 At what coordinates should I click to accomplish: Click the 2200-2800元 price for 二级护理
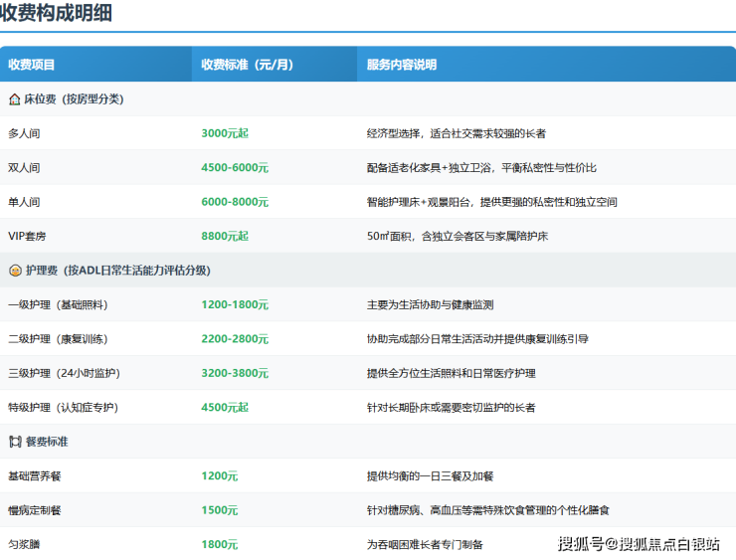[235, 339]
